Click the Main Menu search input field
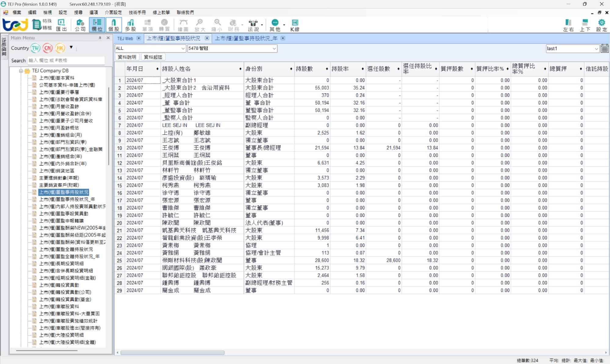The height and width of the screenshot is (364, 610). pos(66,60)
